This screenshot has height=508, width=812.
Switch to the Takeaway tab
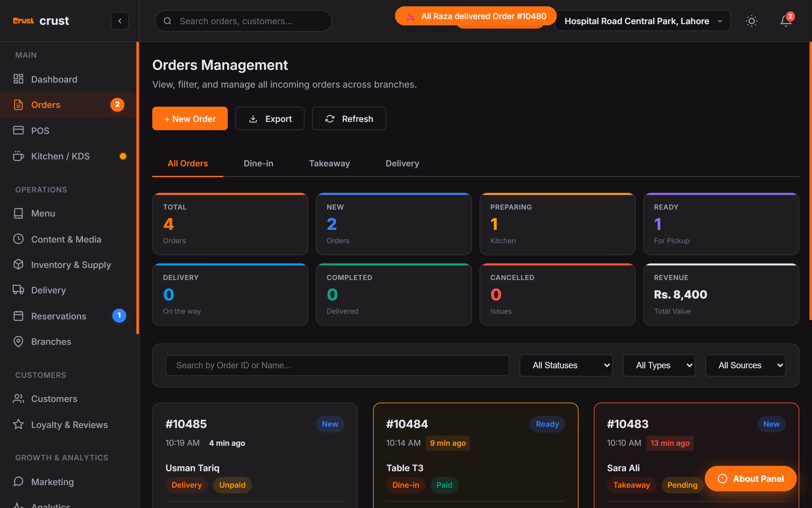tap(330, 163)
